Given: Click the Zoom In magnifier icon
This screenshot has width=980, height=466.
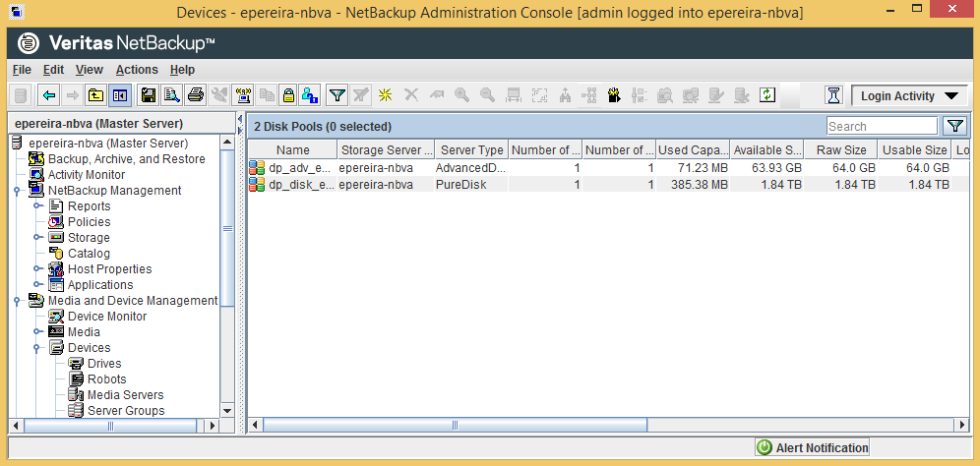Looking at the screenshot, I should pyautogui.click(x=461, y=95).
